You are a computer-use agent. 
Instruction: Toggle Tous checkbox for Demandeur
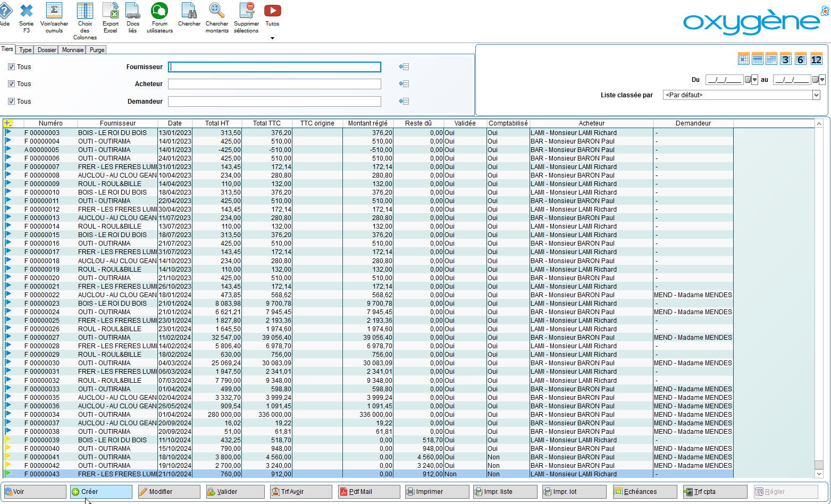11,102
